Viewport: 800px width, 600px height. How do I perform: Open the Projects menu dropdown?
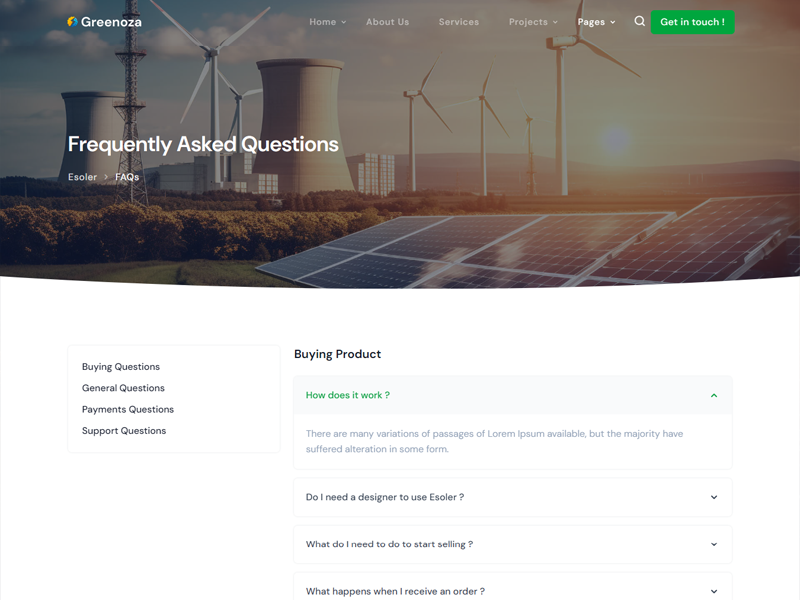tap(532, 22)
